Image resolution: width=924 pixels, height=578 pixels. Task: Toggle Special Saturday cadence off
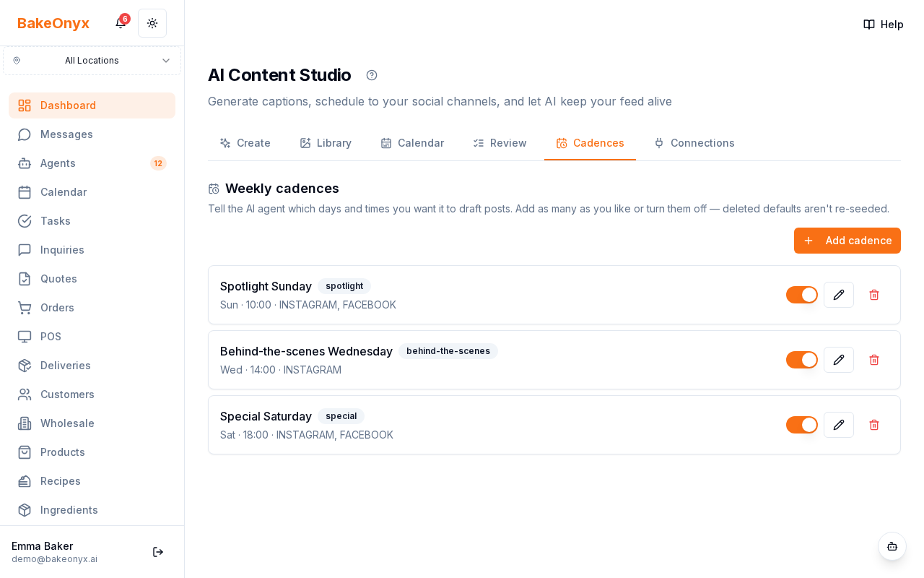click(802, 425)
